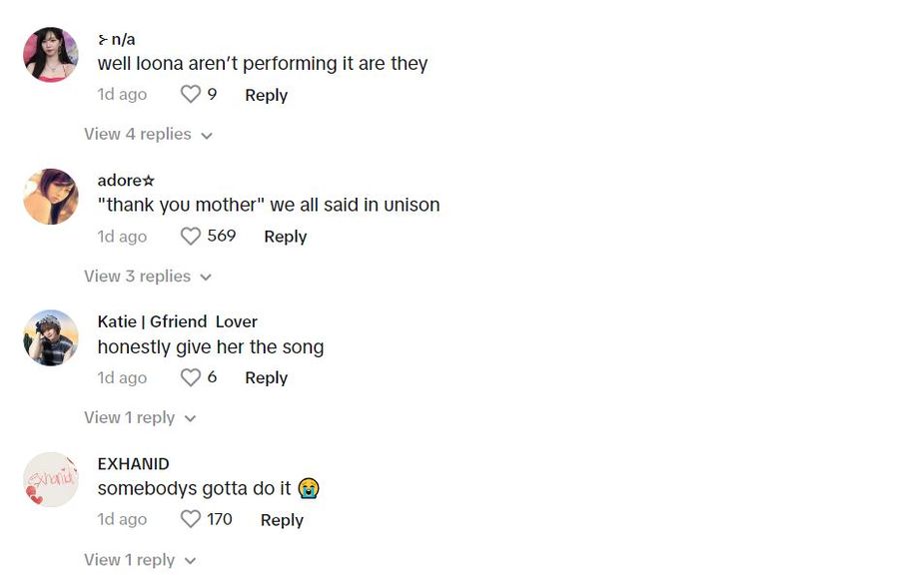Reply to EXHANID's comment
This screenshot has height=582, width=924.
click(x=282, y=520)
